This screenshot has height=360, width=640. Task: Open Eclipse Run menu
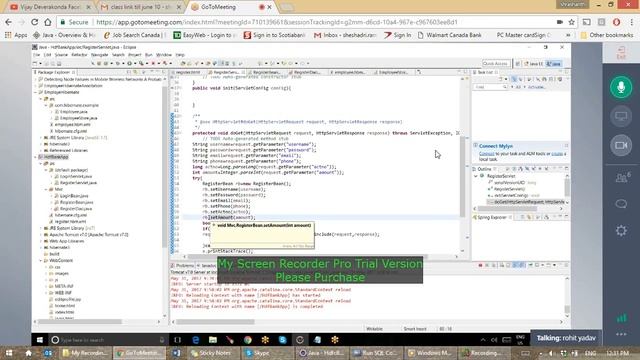pos(149,55)
